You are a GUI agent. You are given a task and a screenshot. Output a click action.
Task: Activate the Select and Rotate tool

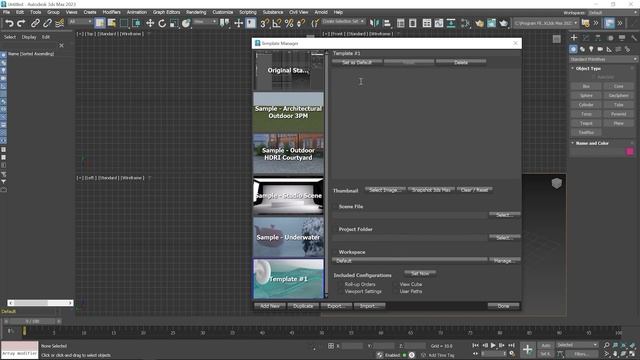(162, 23)
